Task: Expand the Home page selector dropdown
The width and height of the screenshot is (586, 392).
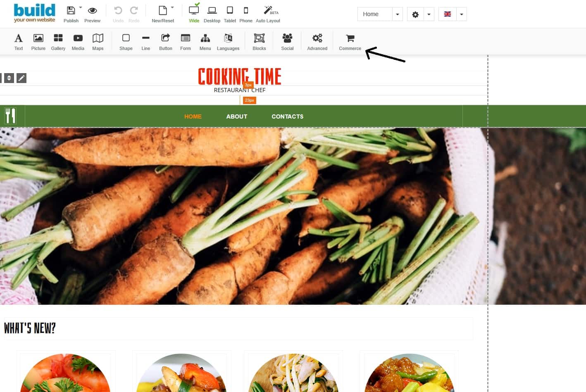Action: pos(397,14)
